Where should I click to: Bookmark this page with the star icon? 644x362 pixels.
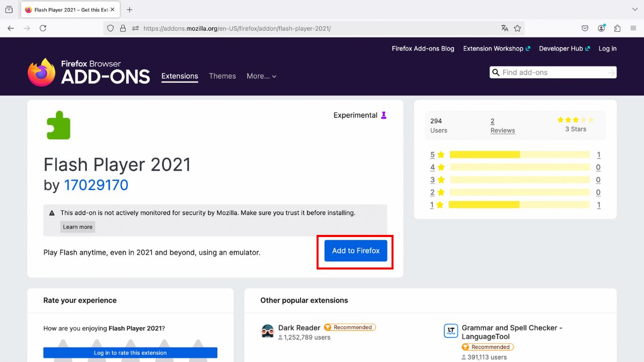(517, 28)
